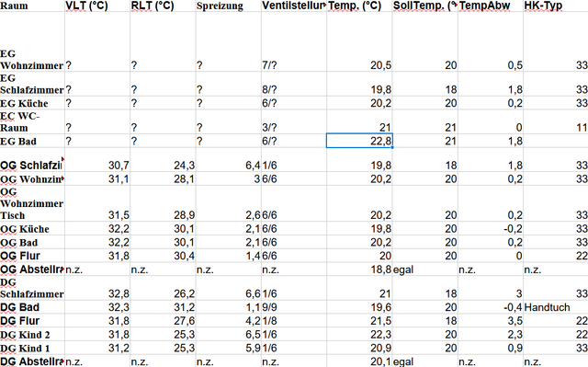This screenshot has width=588, height=367.
Task: Select the 'DG Bad' room cell
Action: (x=32, y=307)
